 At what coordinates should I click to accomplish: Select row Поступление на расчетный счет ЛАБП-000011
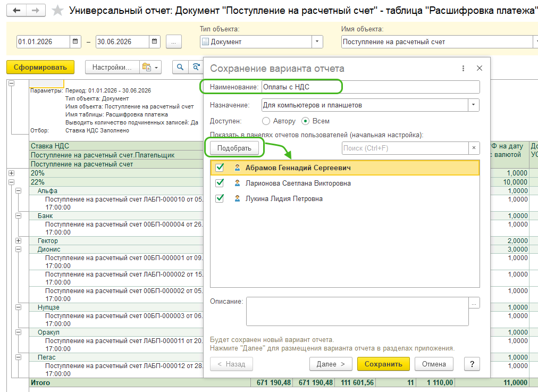[116, 345]
